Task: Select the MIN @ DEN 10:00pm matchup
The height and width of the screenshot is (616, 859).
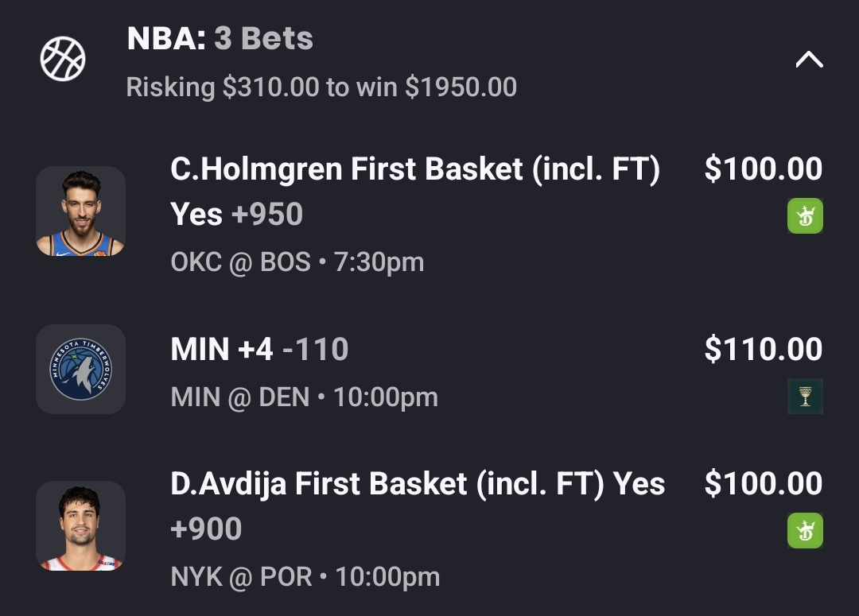Action: coord(304,397)
